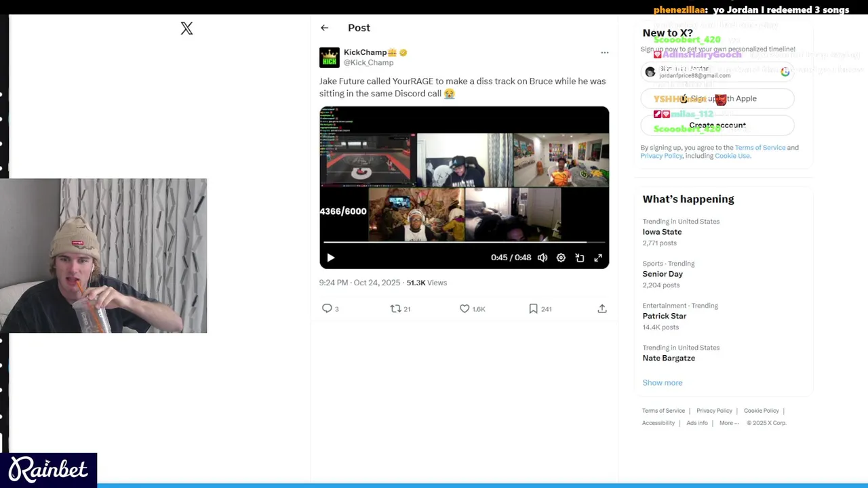Click the Create account button
This screenshot has height=488, width=868.
[717, 125]
